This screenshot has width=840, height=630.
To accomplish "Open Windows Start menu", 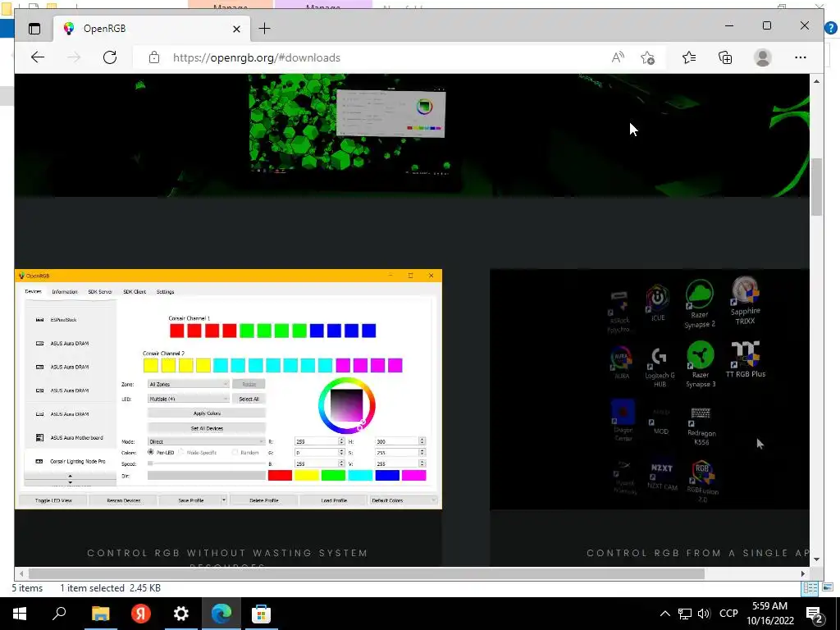I will pyautogui.click(x=20, y=614).
